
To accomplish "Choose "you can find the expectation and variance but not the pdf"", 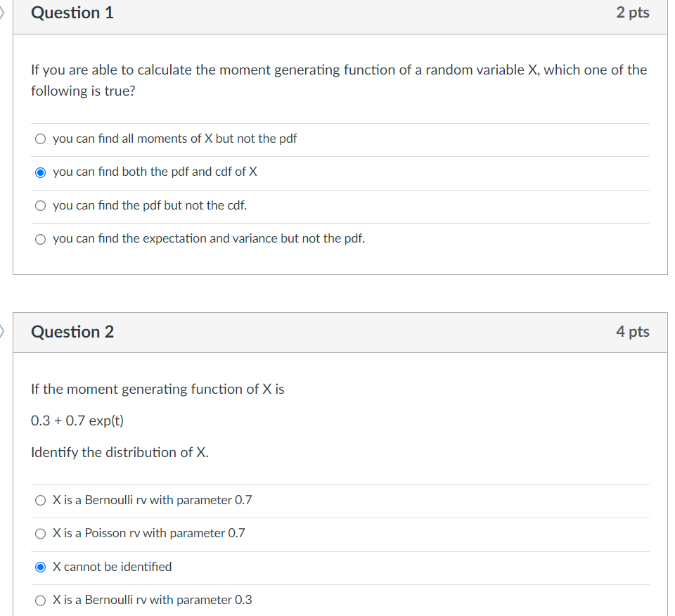I will pos(40,239).
